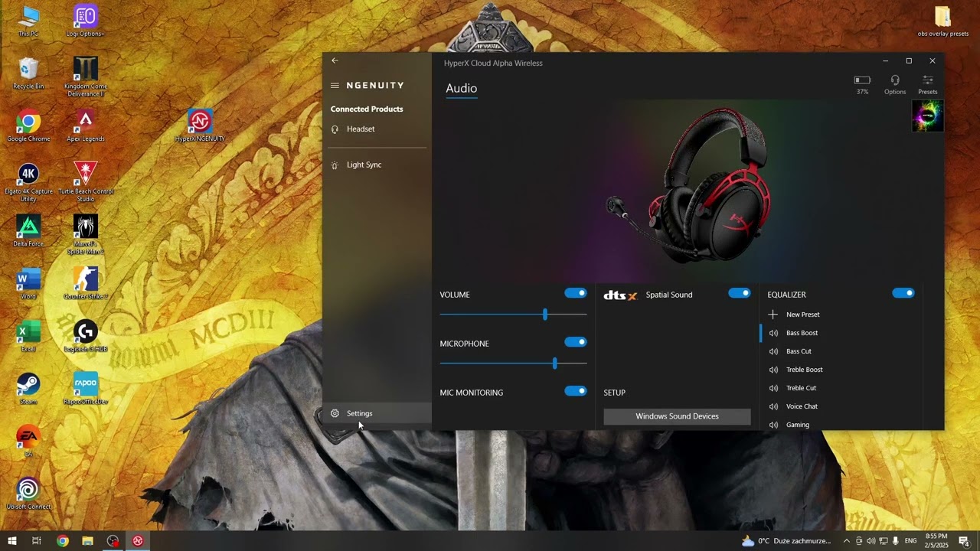Open Chrome from the taskbar

[63, 541]
